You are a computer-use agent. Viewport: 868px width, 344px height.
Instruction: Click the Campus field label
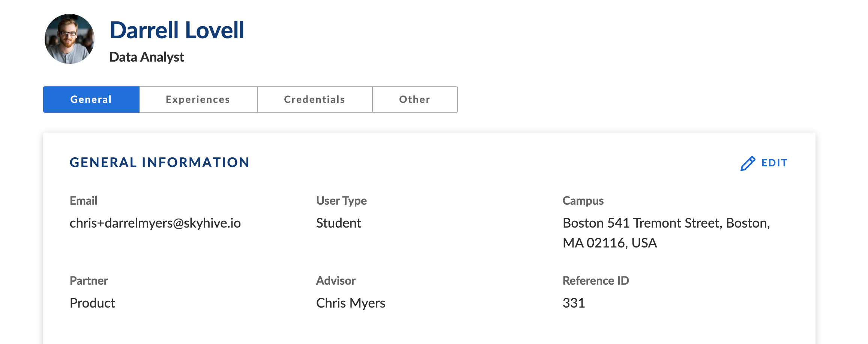583,201
